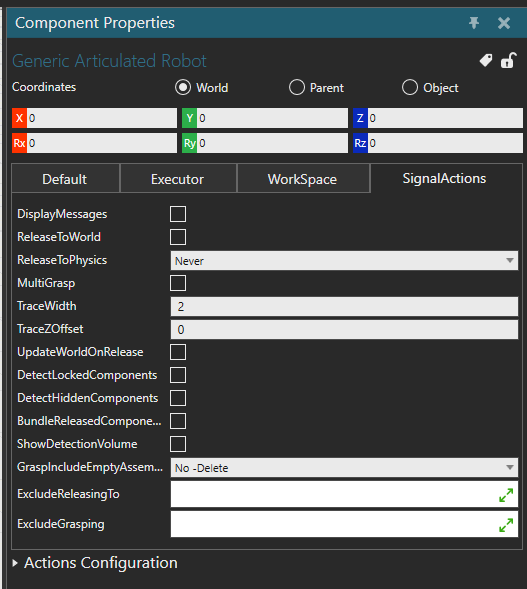Click the pin icon in panel header
Image resolution: width=527 pixels, height=589 pixels.
[474, 23]
